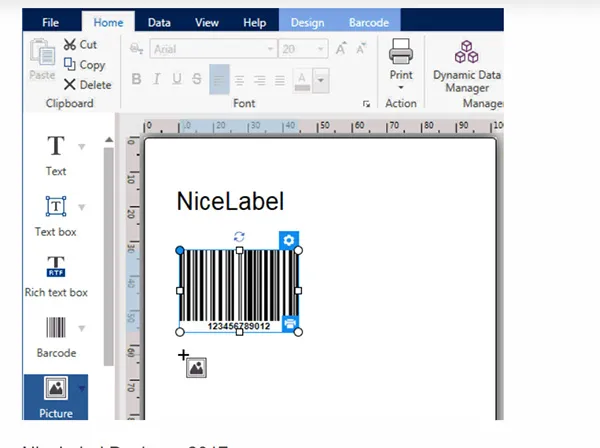Select the Text box tool
Screen dimensions: 600x448
(x=55, y=216)
